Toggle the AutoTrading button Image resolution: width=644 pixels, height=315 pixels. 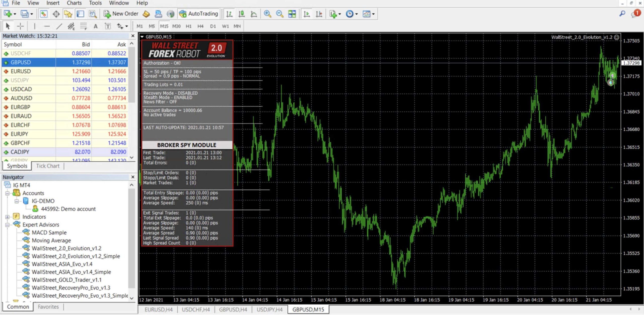[x=198, y=14]
